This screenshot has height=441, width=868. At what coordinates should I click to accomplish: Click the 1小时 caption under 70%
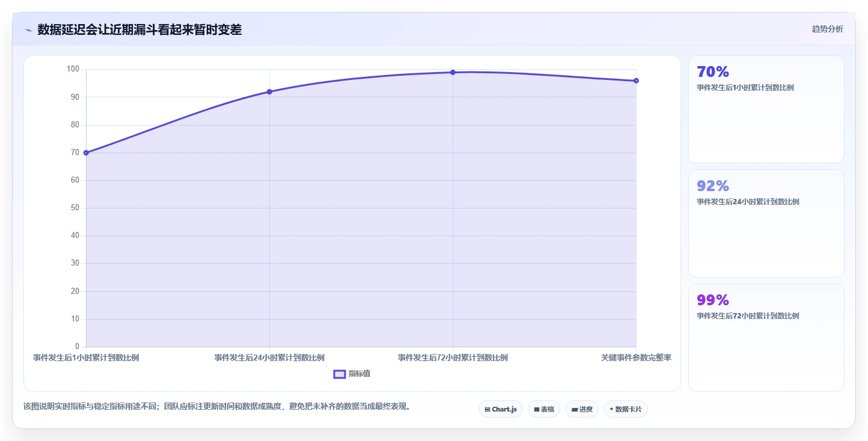745,88
